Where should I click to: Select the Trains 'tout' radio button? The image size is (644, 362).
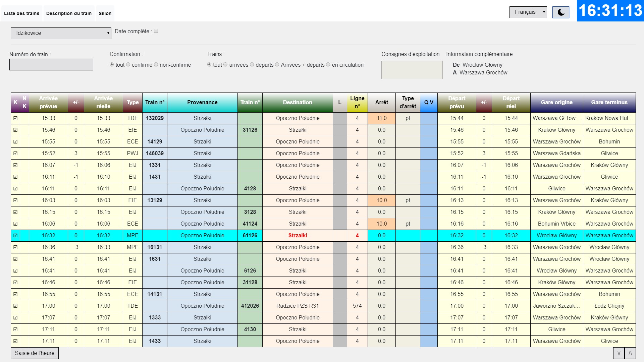click(x=209, y=65)
